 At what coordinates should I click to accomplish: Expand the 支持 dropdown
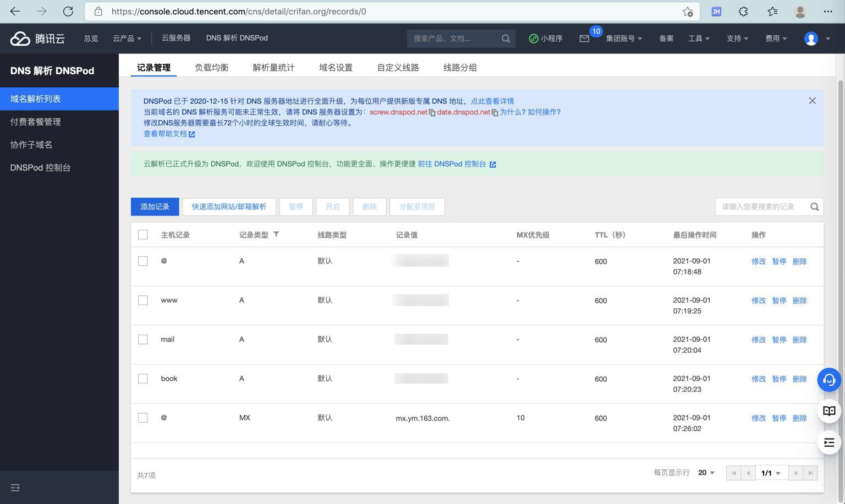pos(737,38)
